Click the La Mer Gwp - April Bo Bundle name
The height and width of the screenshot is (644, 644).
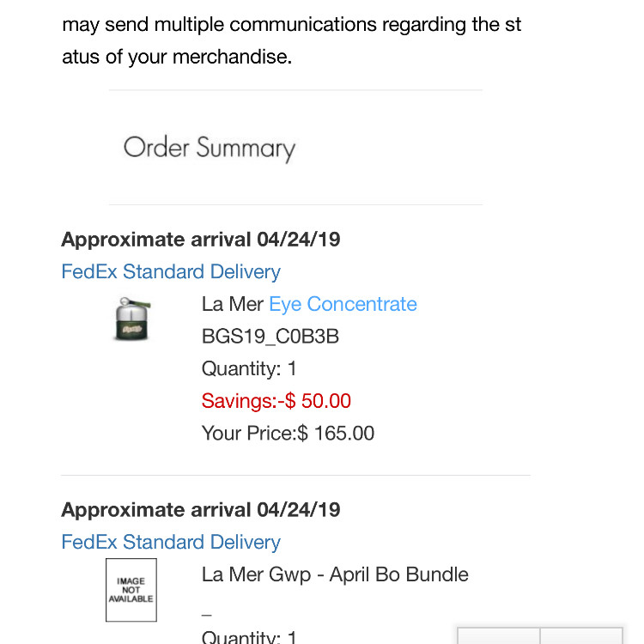335,574
